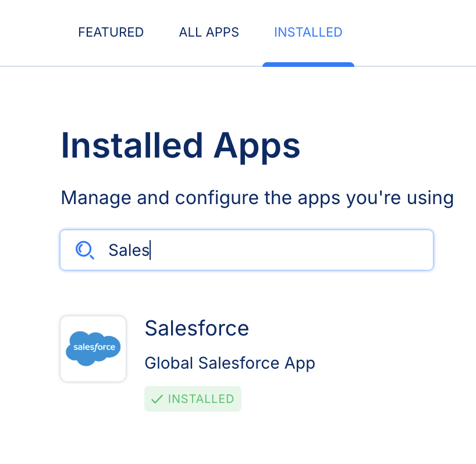Click the 'INSTALLED' label text in badge
Screen dimensions: 476x464
tap(201, 399)
